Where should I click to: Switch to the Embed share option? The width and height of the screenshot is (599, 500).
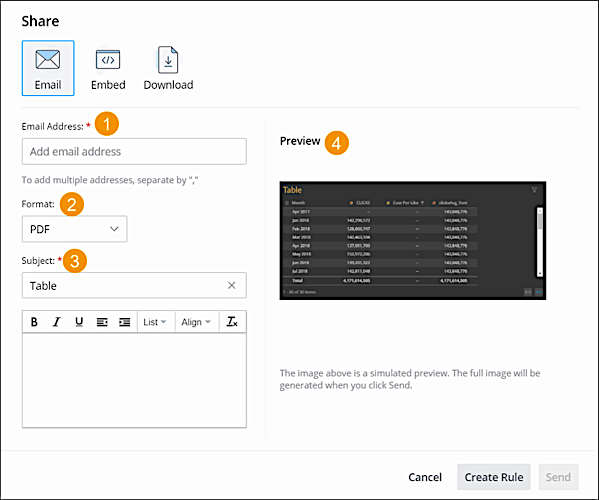coord(108,68)
